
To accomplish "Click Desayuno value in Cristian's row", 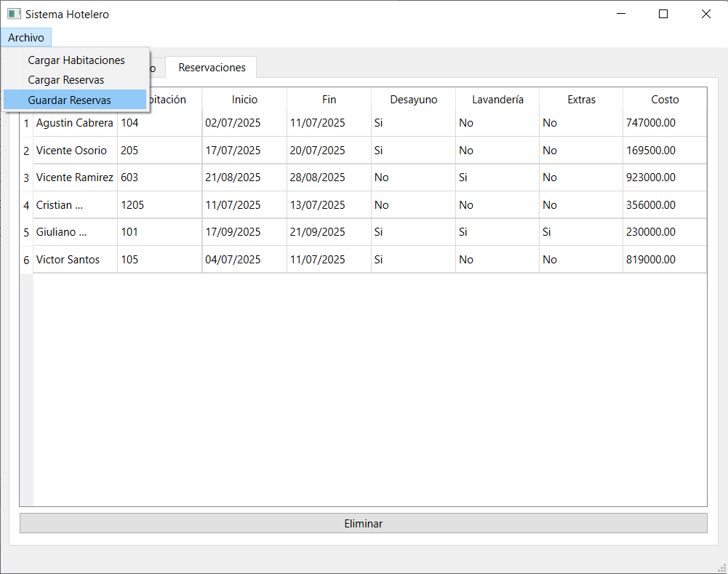I will point(414,205).
